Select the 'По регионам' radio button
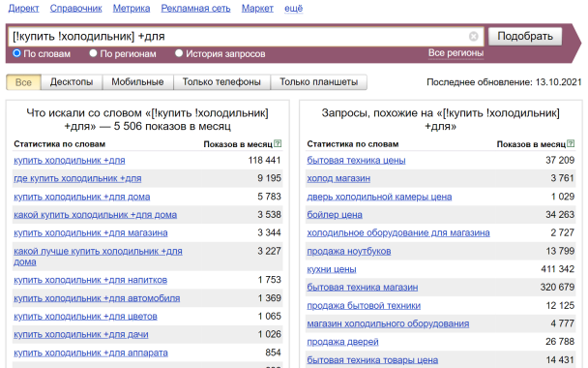Viewport: 588px width, 368px height. [x=94, y=53]
